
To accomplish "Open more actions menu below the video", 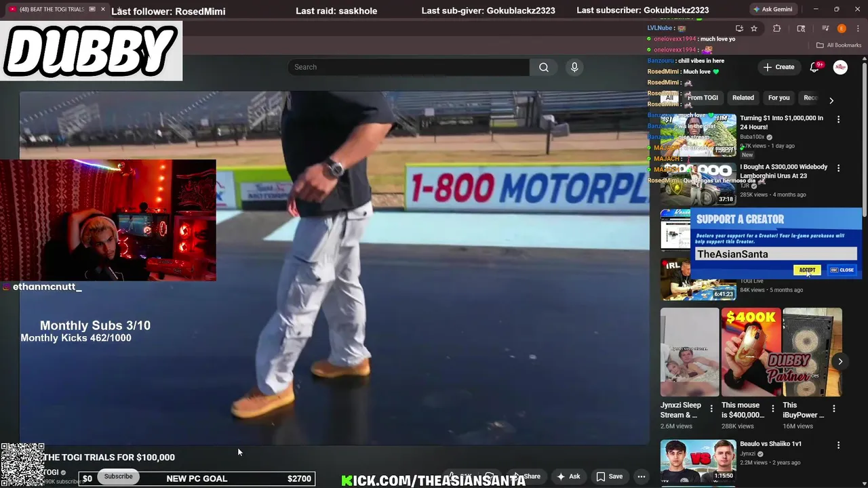I will point(641,476).
